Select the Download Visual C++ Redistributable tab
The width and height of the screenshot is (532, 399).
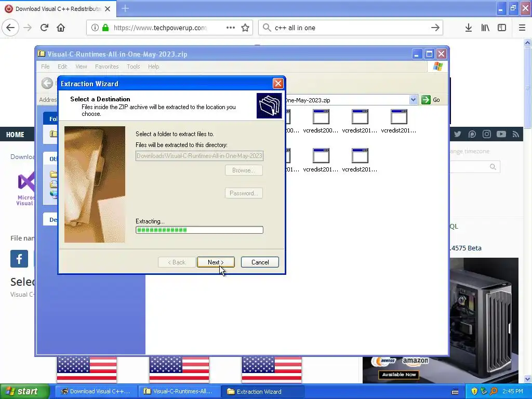(x=58, y=9)
